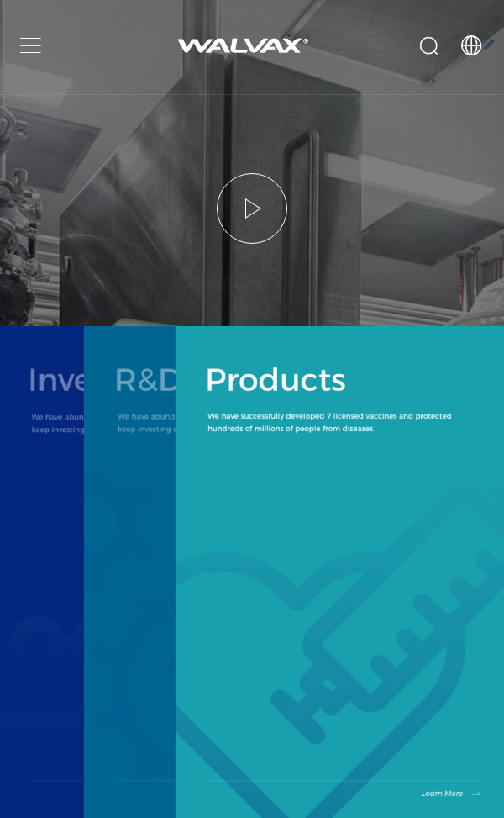Click the Investors panel description text
This screenshot has height=818, width=504.
pos(57,422)
